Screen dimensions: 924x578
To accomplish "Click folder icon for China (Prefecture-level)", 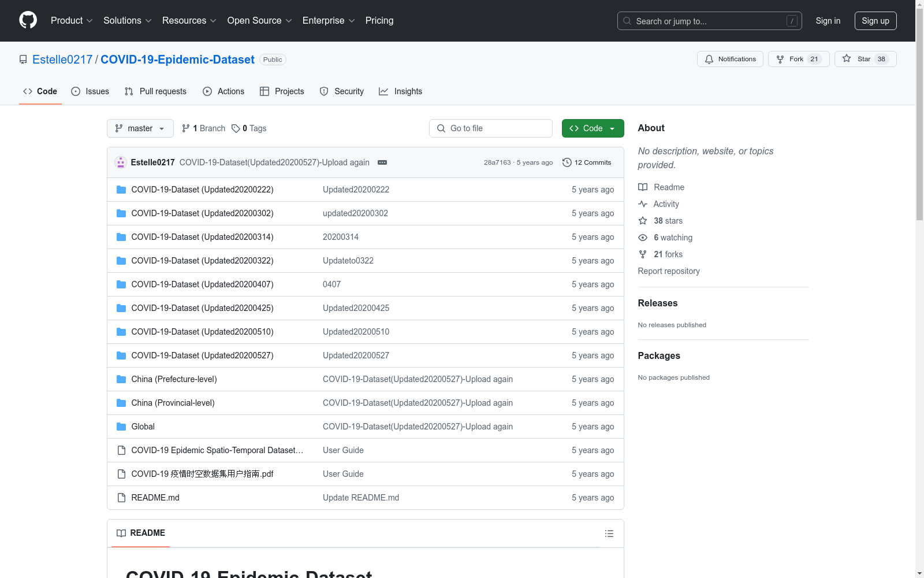I will [x=121, y=379].
